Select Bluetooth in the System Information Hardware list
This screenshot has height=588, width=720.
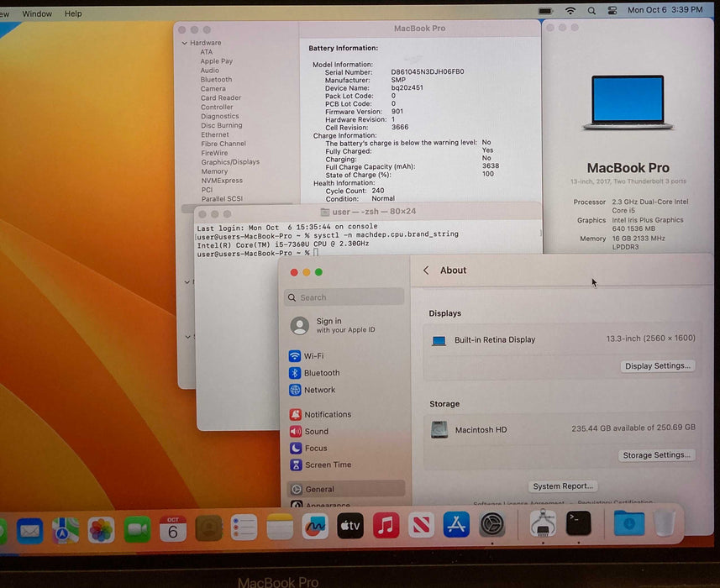(x=216, y=80)
